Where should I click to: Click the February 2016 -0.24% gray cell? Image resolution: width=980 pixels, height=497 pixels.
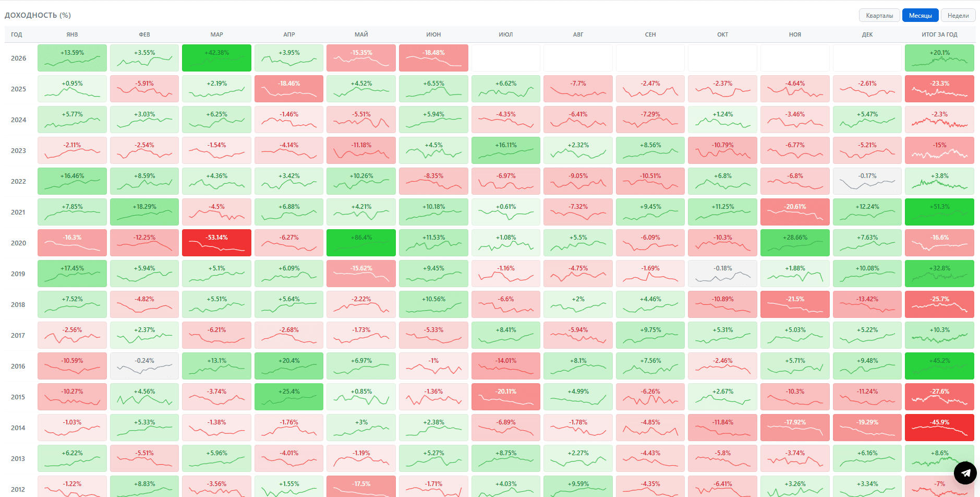pos(144,366)
